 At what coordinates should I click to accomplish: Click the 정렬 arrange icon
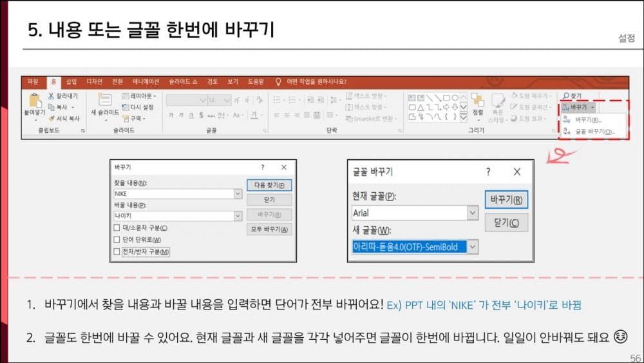coord(477,102)
